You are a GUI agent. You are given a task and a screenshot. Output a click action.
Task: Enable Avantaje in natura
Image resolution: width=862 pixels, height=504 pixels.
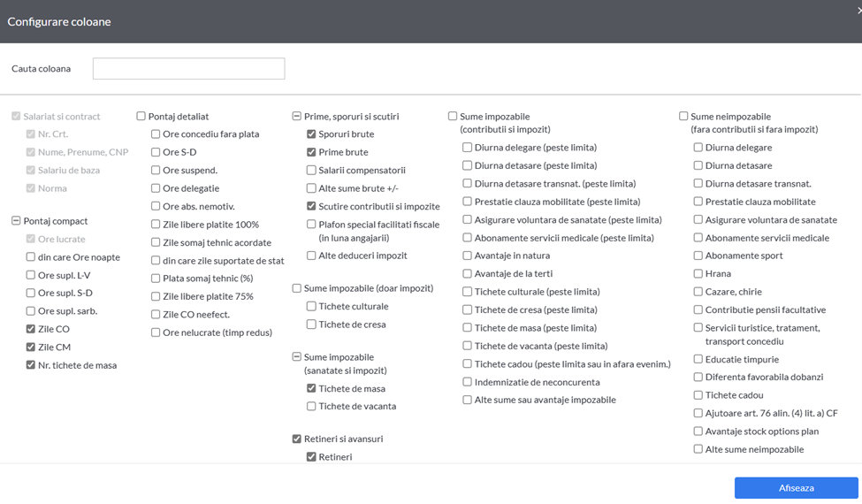click(x=468, y=256)
